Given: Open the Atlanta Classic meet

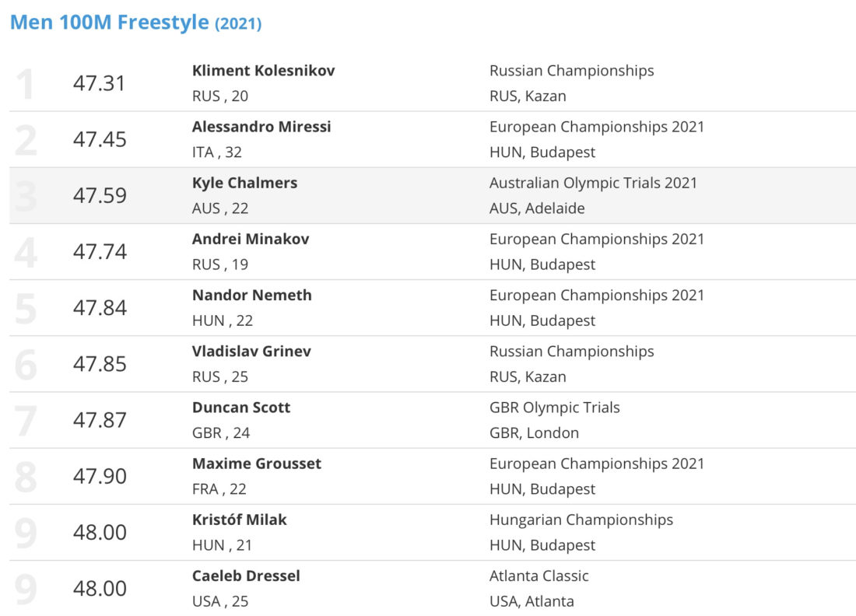Looking at the screenshot, I should tap(539, 576).
